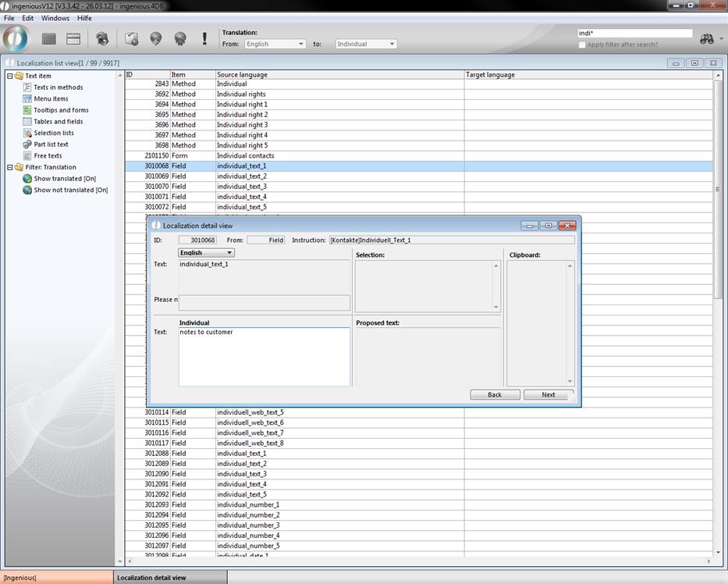
Task: Select the Menu items icon in sidebar
Action: pyautogui.click(x=27, y=99)
